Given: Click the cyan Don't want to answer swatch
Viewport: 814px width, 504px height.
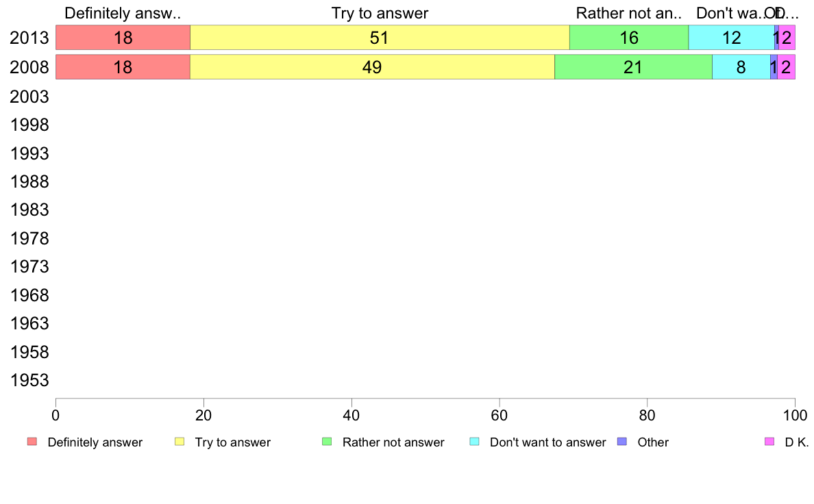Looking at the screenshot, I should pyautogui.click(x=474, y=442).
